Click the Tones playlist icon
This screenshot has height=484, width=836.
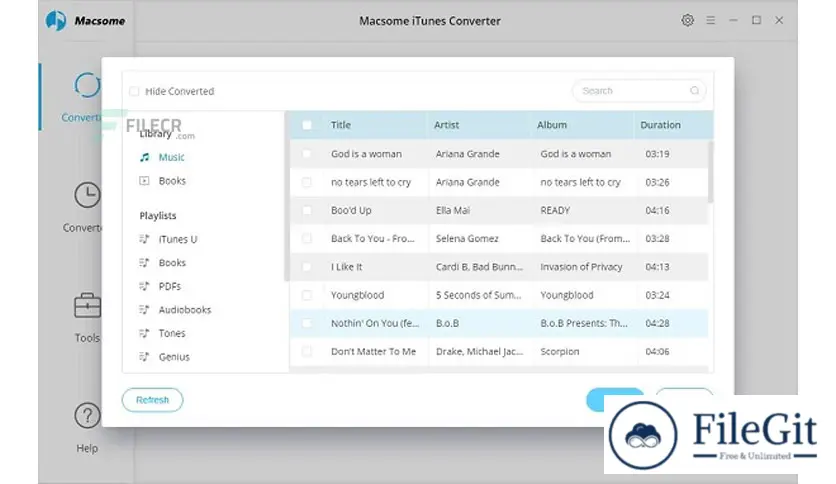(x=144, y=333)
